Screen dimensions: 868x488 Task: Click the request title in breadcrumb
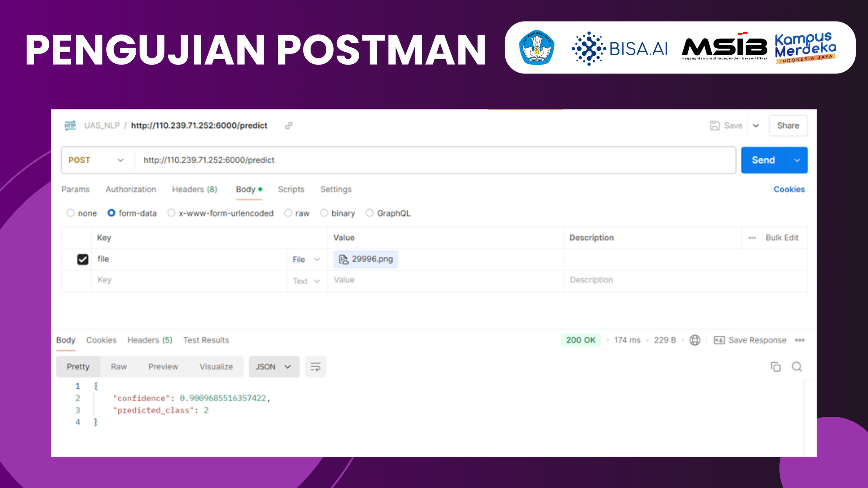[x=199, y=126]
